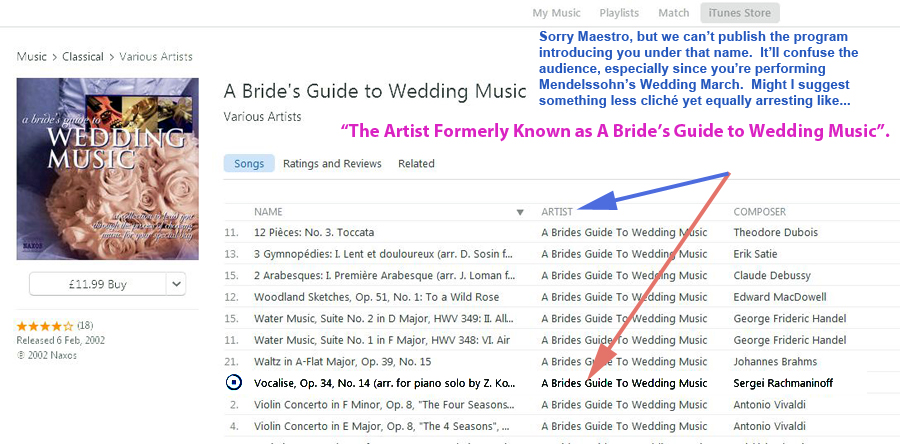This screenshot has height=444, width=900.
Task: Buy the album for £11.99
Action: 97,284
